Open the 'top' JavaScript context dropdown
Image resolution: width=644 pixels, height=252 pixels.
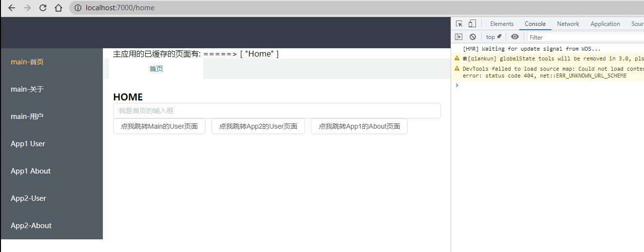494,37
